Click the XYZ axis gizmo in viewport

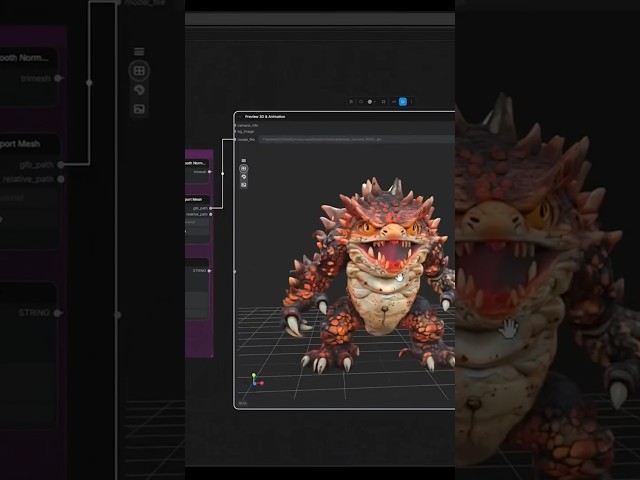pyautogui.click(x=256, y=380)
